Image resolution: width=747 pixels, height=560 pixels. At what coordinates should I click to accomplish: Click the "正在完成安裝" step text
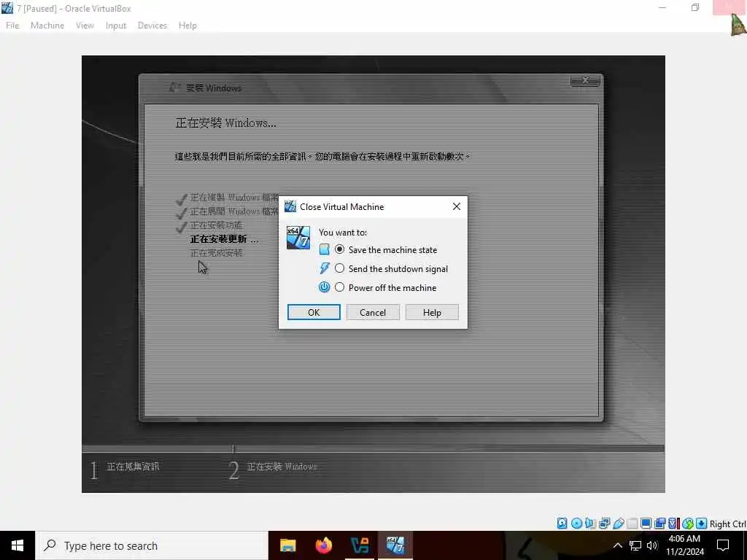pyautogui.click(x=216, y=253)
